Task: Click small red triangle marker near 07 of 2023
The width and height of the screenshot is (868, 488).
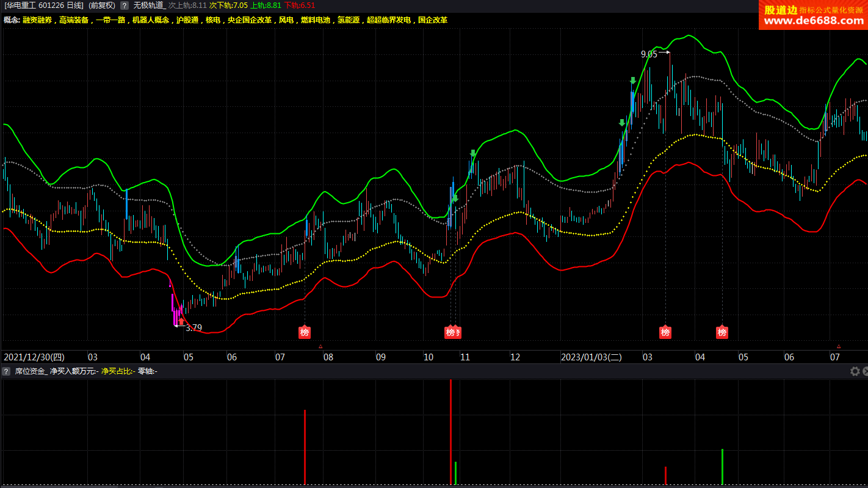Action: pos(839,346)
